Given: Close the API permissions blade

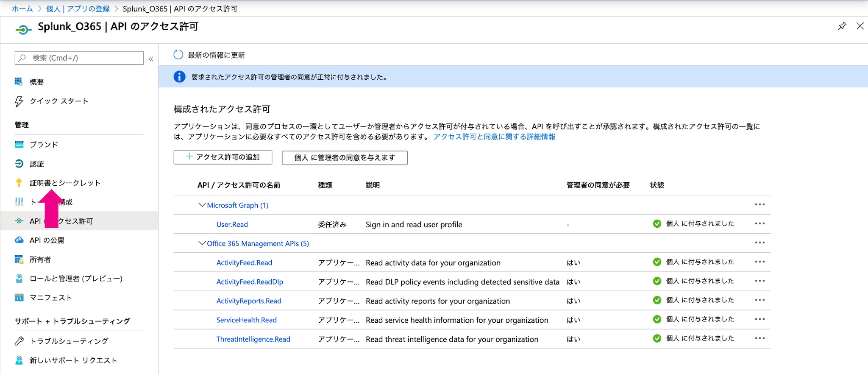Looking at the screenshot, I should [x=860, y=26].
